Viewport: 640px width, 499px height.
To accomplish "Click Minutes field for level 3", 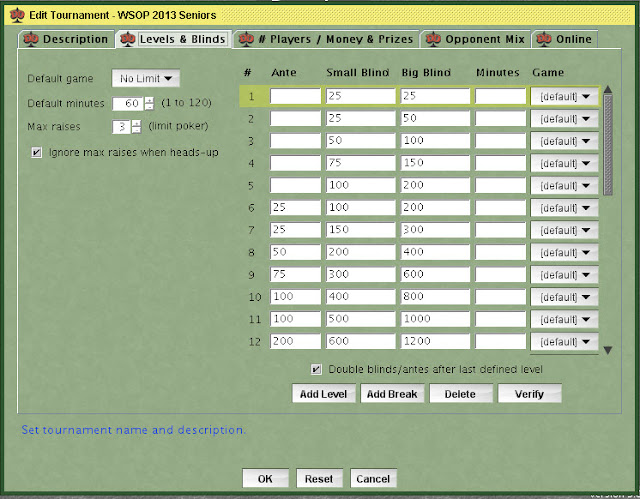I will click(500, 141).
